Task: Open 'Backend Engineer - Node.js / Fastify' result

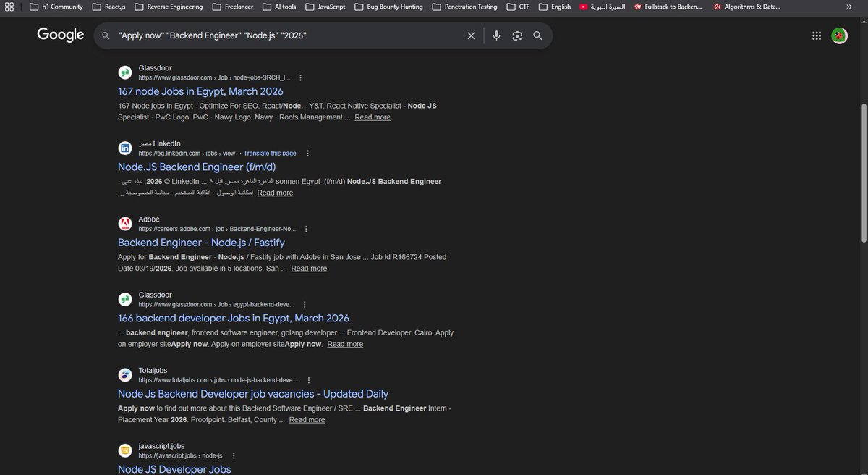Action: [x=201, y=243]
